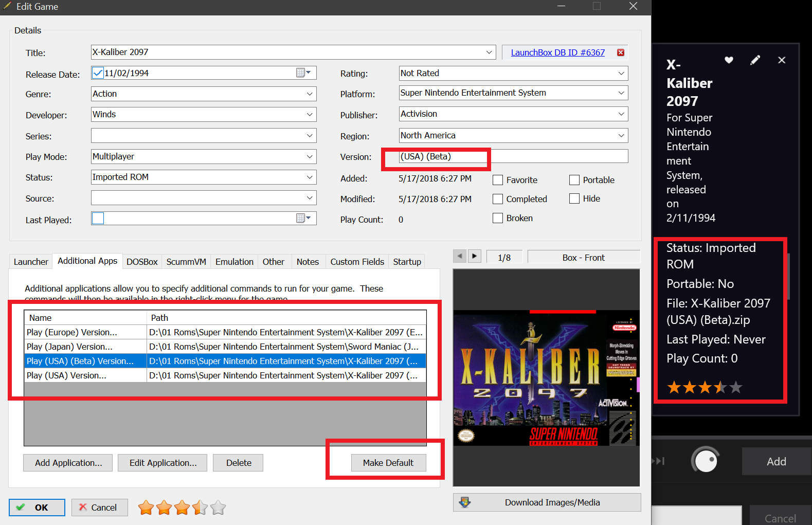Expand the Play Mode dropdown
This screenshot has width=812, height=525.
(x=310, y=156)
